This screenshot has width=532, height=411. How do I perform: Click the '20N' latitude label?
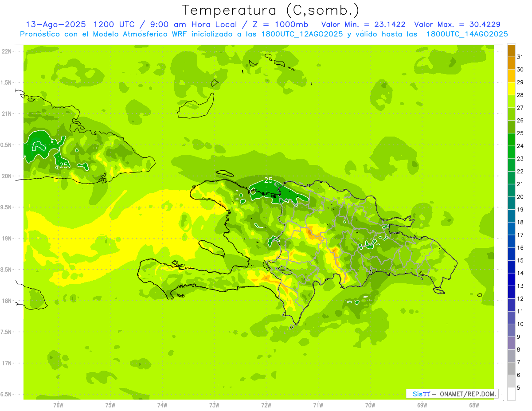[7, 176]
